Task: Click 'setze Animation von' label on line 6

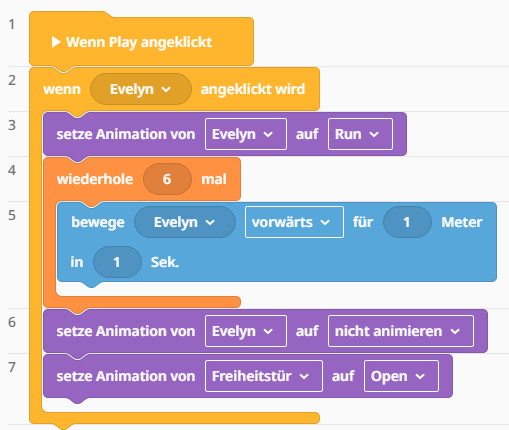Action: point(126,331)
